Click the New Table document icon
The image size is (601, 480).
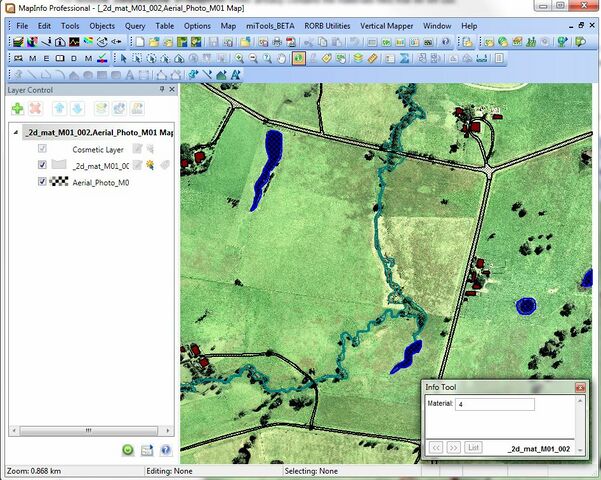141,41
